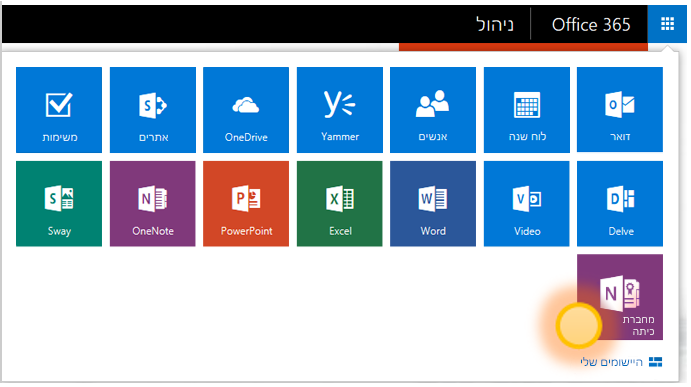Image resolution: width=691 pixels, height=387 pixels.
Task: Launch the Delve tile
Action: click(x=620, y=204)
